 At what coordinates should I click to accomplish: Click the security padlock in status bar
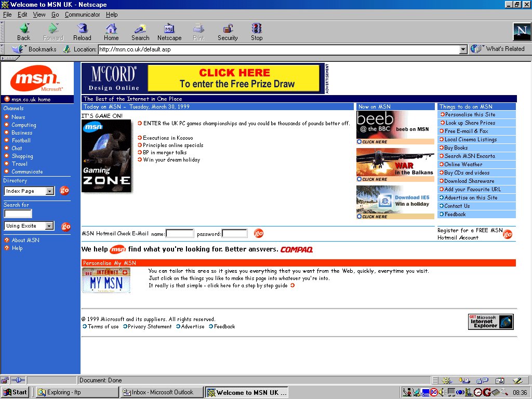4,380
